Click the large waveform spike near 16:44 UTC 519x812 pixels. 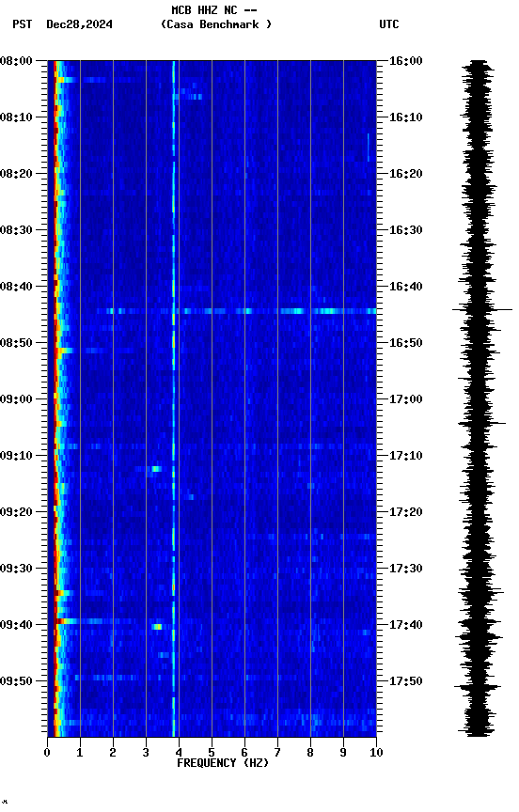(482, 310)
